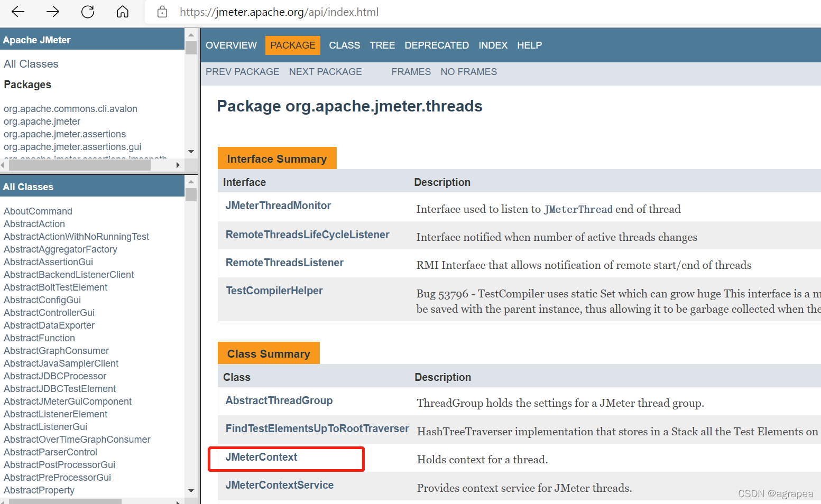
Task: Open AbstractJDBCProcessor class
Action: 55,376
